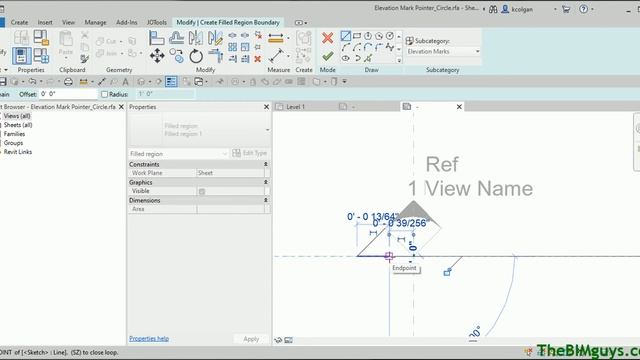Select the Copy tool in Modify panel

click(x=177, y=56)
